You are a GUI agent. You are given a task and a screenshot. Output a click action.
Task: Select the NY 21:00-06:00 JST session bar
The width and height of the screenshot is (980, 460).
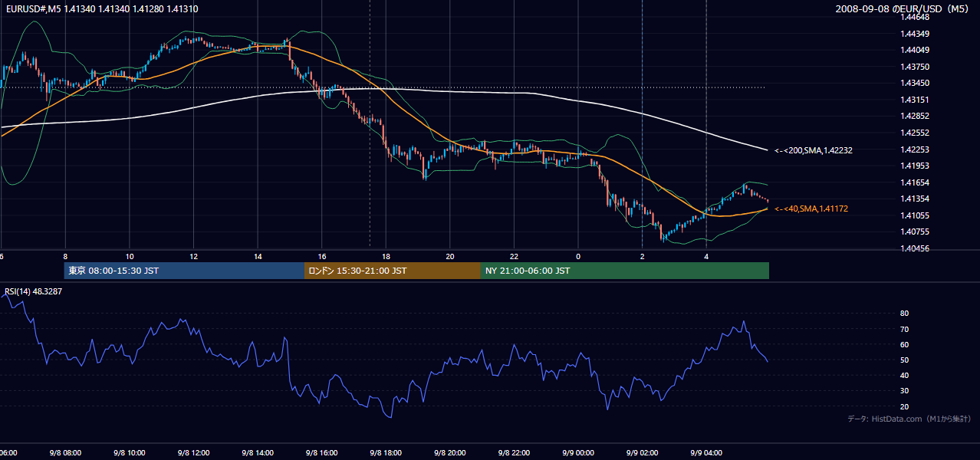click(625, 271)
